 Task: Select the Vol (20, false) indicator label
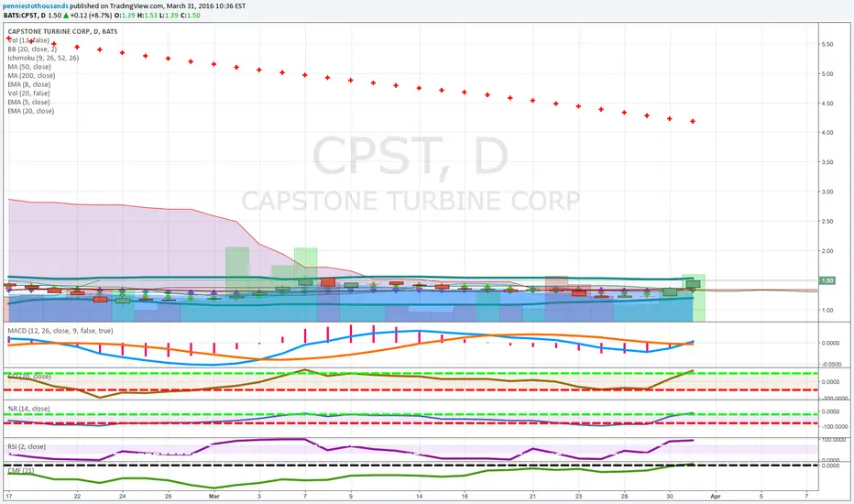[x=28, y=93]
